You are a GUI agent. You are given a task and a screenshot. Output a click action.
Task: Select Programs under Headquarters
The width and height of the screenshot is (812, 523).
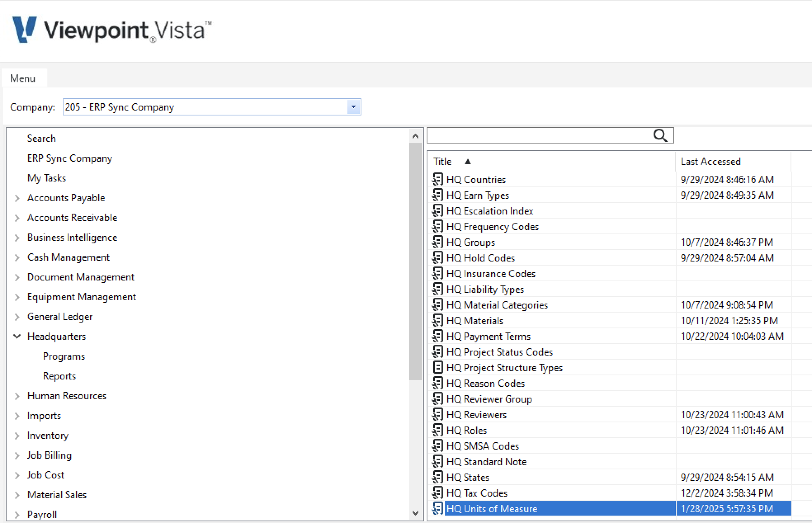pos(64,356)
